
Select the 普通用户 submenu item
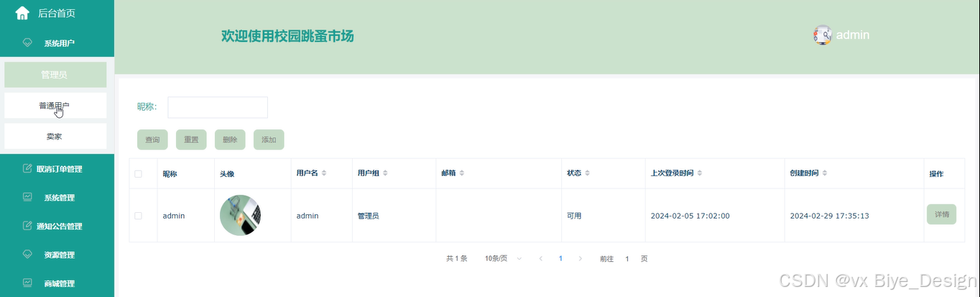click(55, 105)
